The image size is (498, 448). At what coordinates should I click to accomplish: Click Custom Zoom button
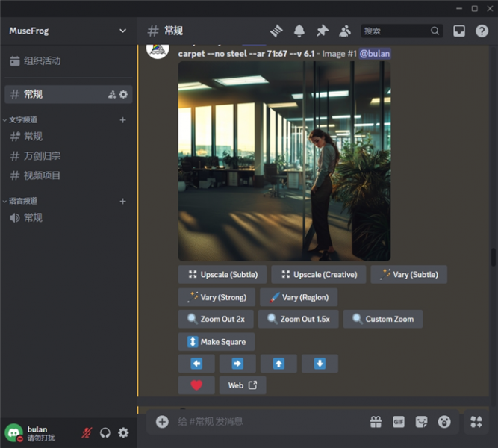(x=383, y=319)
